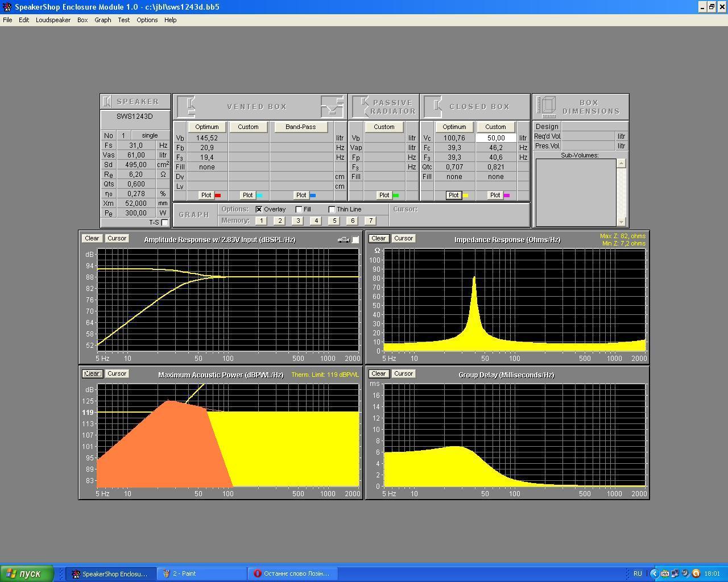Click the car icon in Amplitude Response
Screen dimensions: 728x582
point(344,240)
